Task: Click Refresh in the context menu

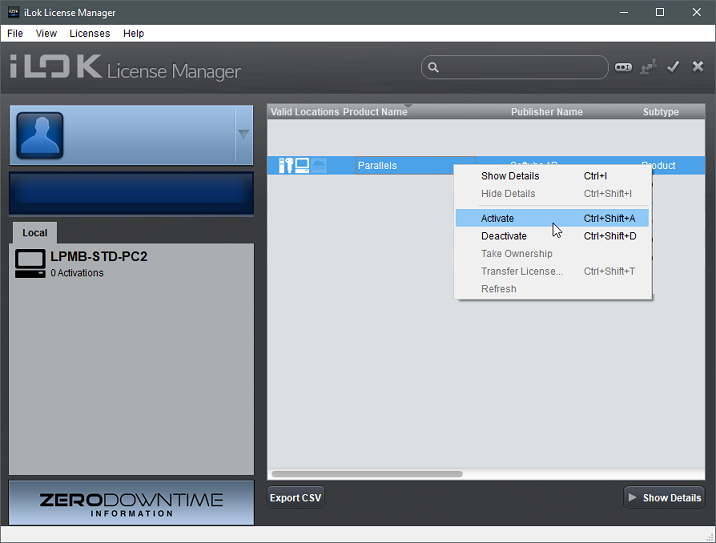Action: (552, 289)
